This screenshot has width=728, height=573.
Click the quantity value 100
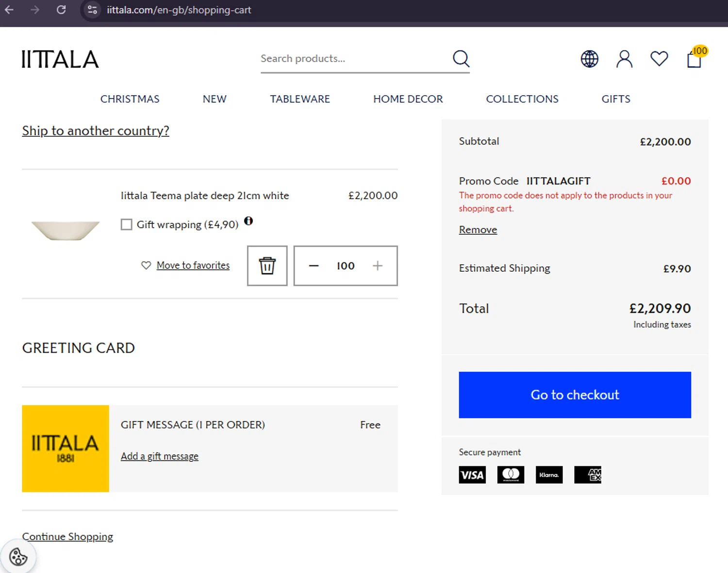point(346,265)
